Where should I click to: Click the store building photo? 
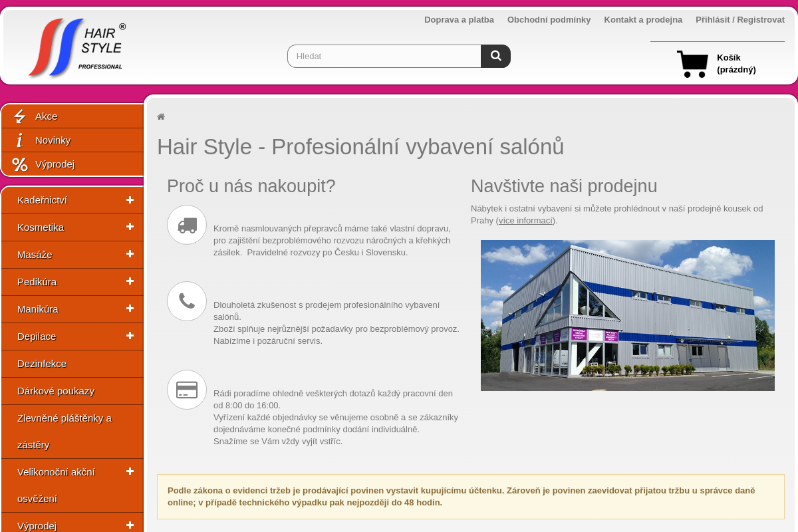tap(627, 315)
